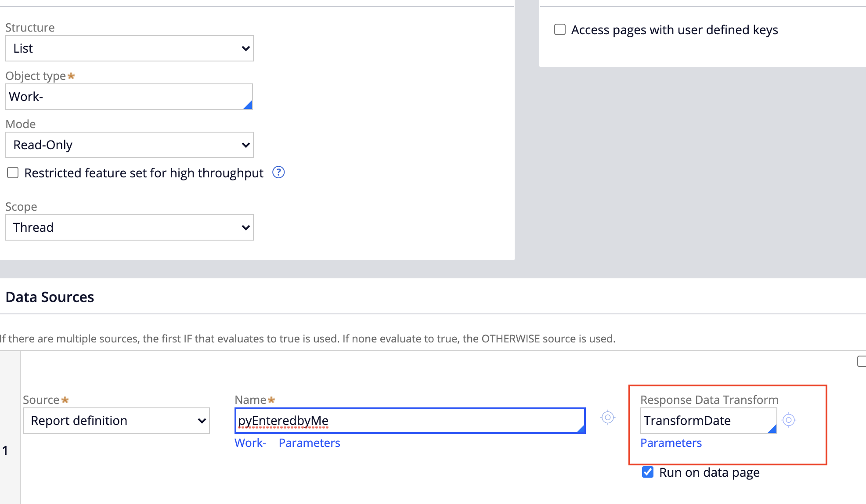Expand the Source dropdown for Report definition
Image resolution: width=866 pixels, height=504 pixels.
click(x=202, y=421)
